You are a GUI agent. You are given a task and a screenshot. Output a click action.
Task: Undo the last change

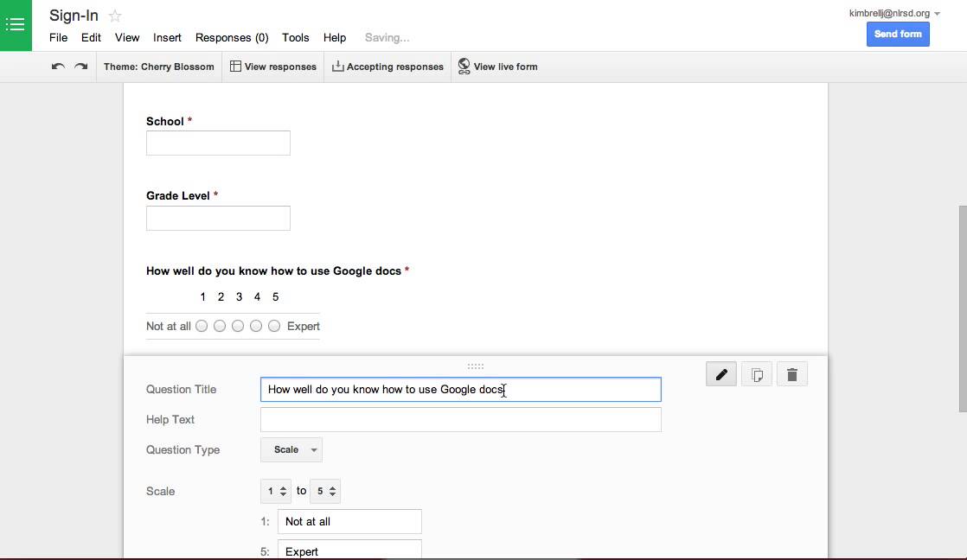coord(58,67)
